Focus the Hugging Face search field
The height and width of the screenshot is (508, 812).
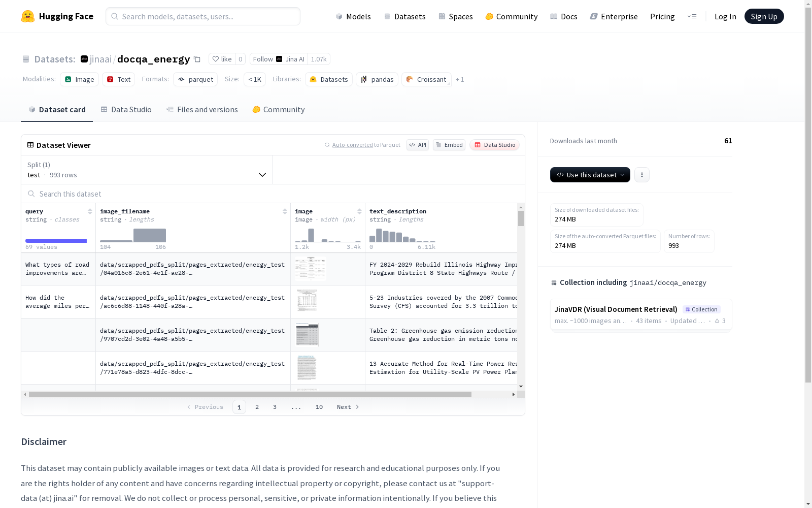(x=203, y=16)
